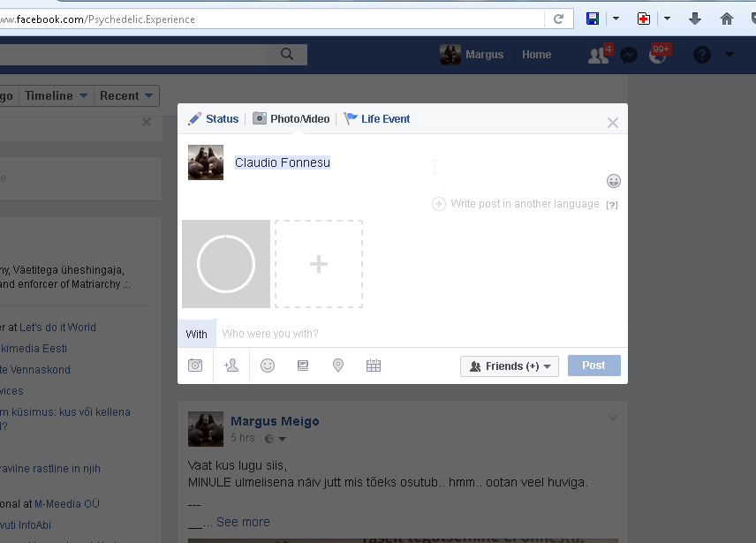Screen dimensions: 756x543
Task: Click Write post in another language
Action: tap(516, 204)
